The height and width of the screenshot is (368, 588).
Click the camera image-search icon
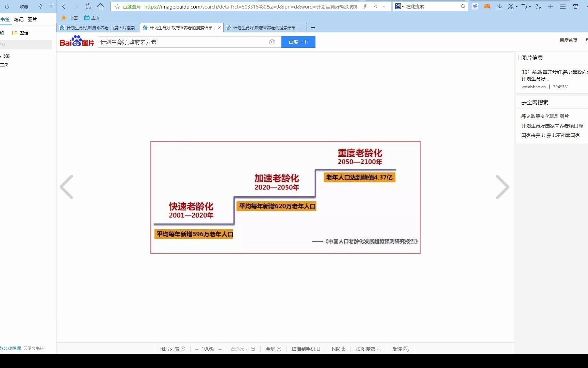[x=272, y=42]
